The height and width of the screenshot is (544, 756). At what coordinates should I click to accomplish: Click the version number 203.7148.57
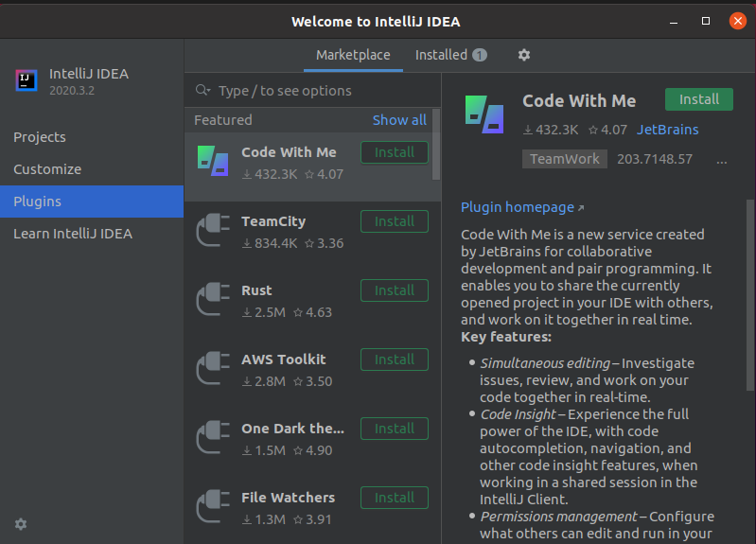click(655, 159)
